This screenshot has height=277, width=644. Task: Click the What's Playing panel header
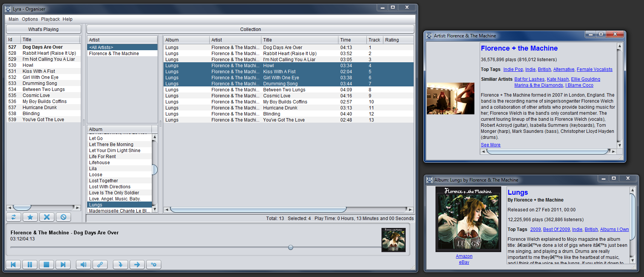[x=43, y=29]
